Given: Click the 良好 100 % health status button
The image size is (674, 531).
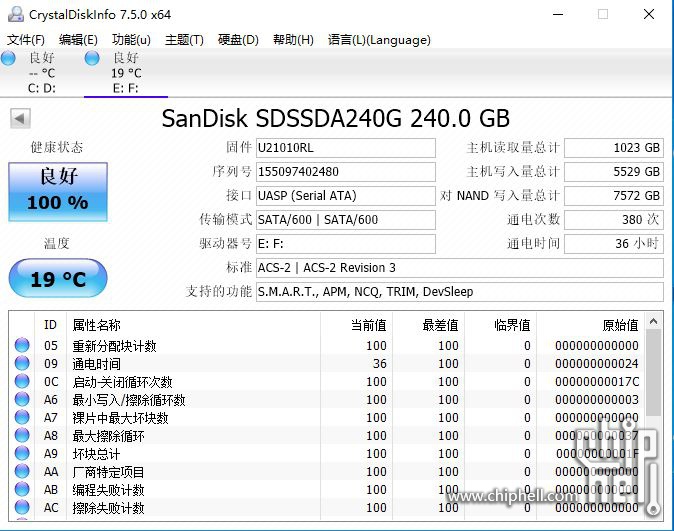Looking at the screenshot, I should (58, 192).
